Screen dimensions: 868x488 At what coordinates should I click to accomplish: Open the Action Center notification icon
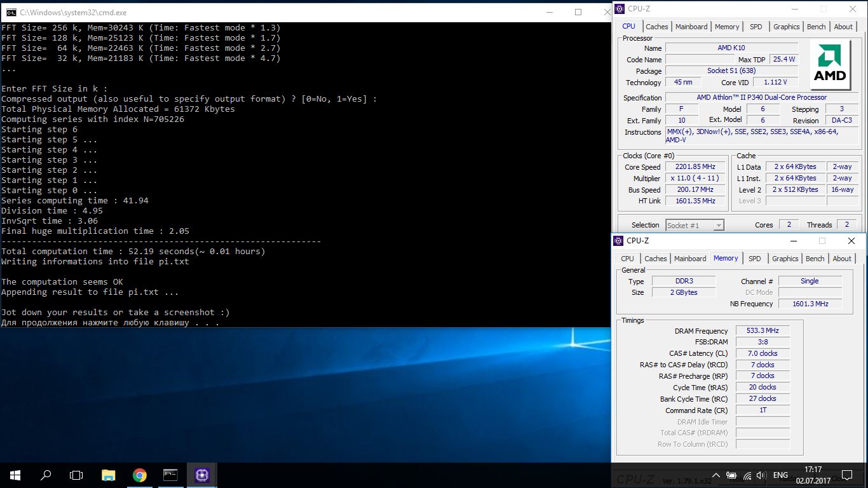pos(848,475)
